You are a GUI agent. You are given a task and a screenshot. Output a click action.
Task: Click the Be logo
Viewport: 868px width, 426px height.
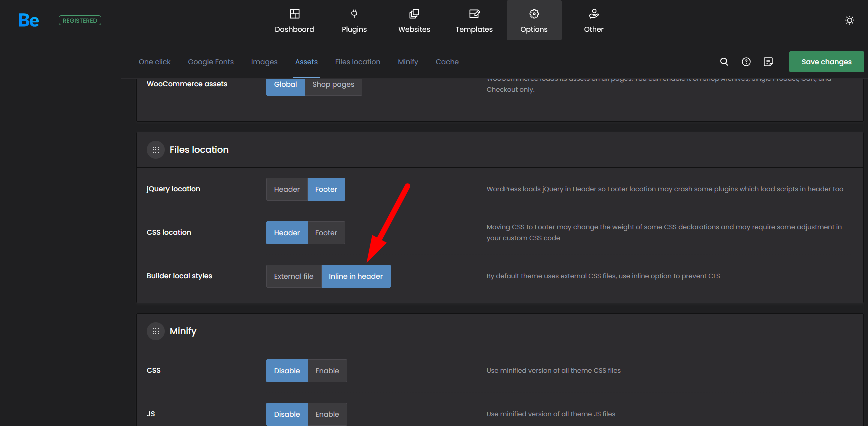coord(29,20)
